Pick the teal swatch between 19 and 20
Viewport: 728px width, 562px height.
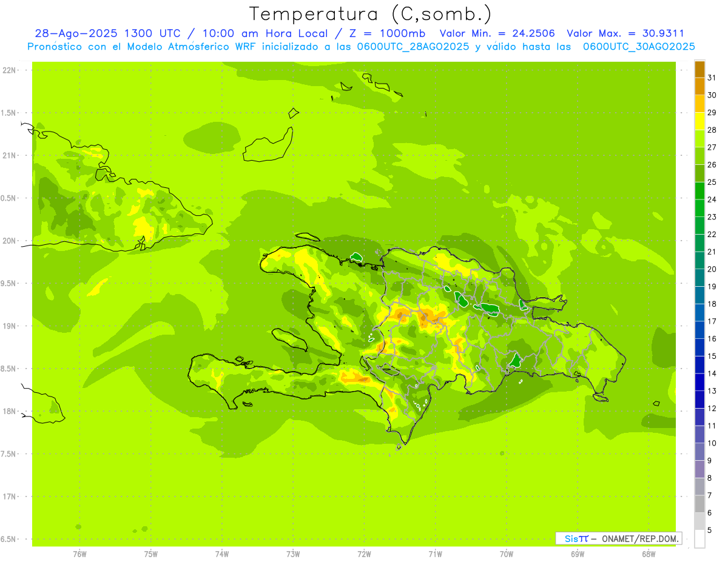(x=699, y=278)
